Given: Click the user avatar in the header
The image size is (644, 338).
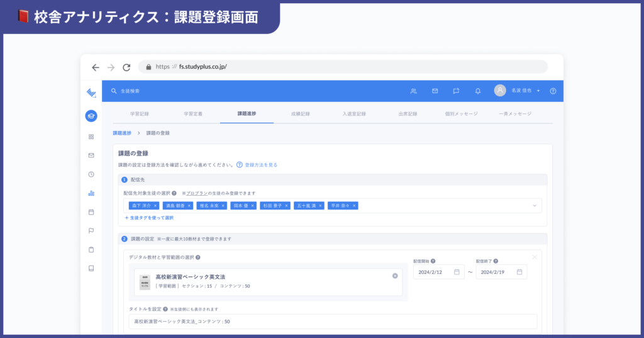Looking at the screenshot, I should coord(500,91).
